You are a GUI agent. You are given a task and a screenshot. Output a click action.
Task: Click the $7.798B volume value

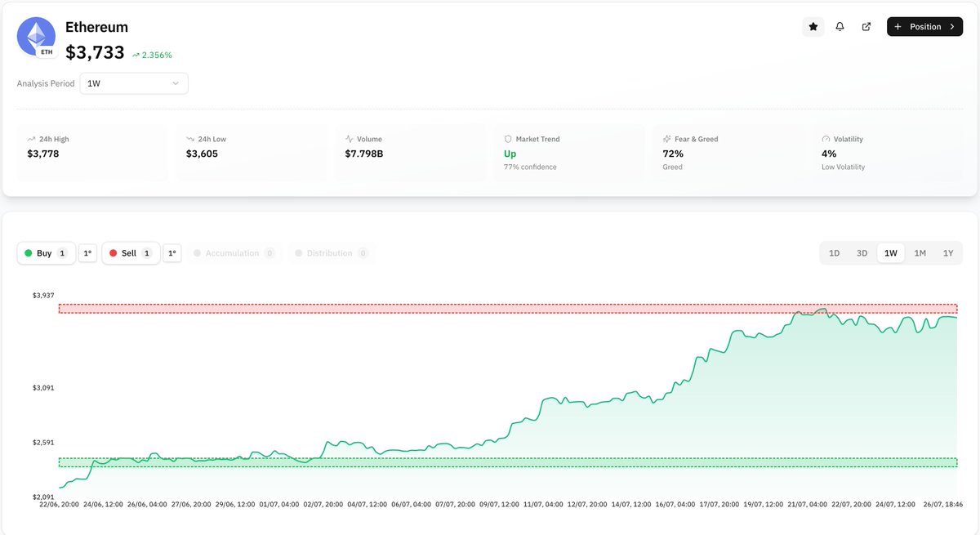point(364,154)
